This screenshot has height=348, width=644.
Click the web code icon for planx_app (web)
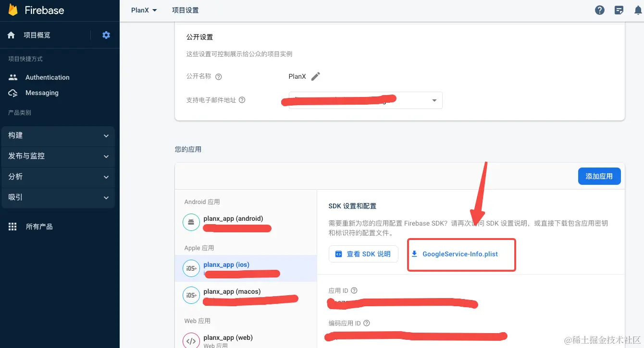pos(191,341)
